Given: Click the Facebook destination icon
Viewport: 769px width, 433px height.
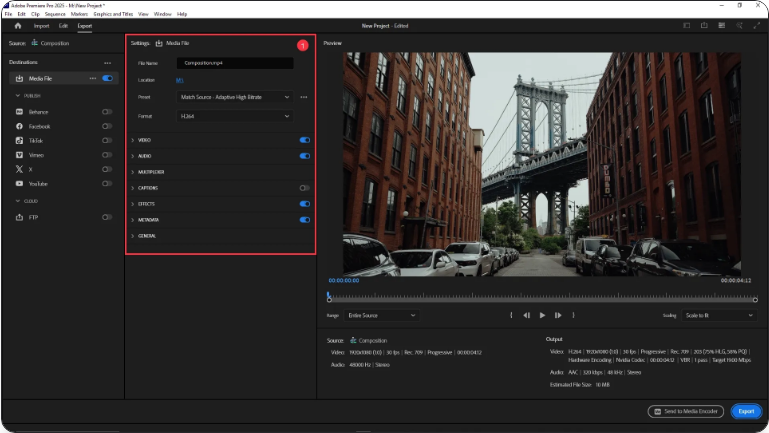Looking at the screenshot, I should 20,127.
